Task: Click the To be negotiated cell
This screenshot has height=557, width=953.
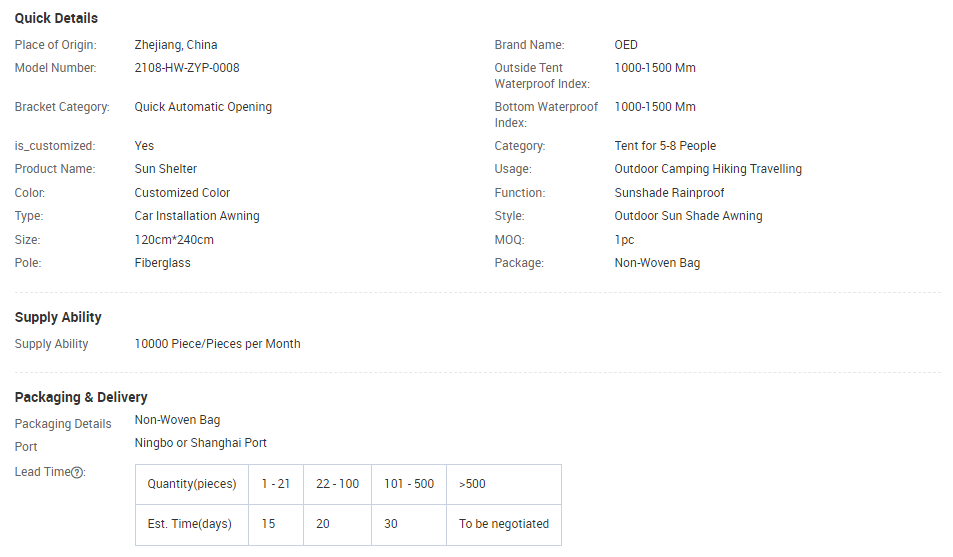Action: [x=504, y=524]
